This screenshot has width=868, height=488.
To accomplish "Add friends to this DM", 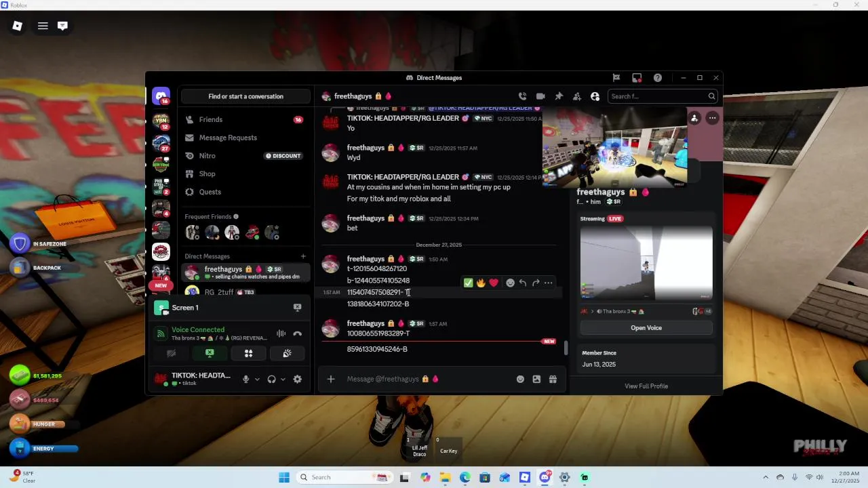I will click(x=576, y=96).
